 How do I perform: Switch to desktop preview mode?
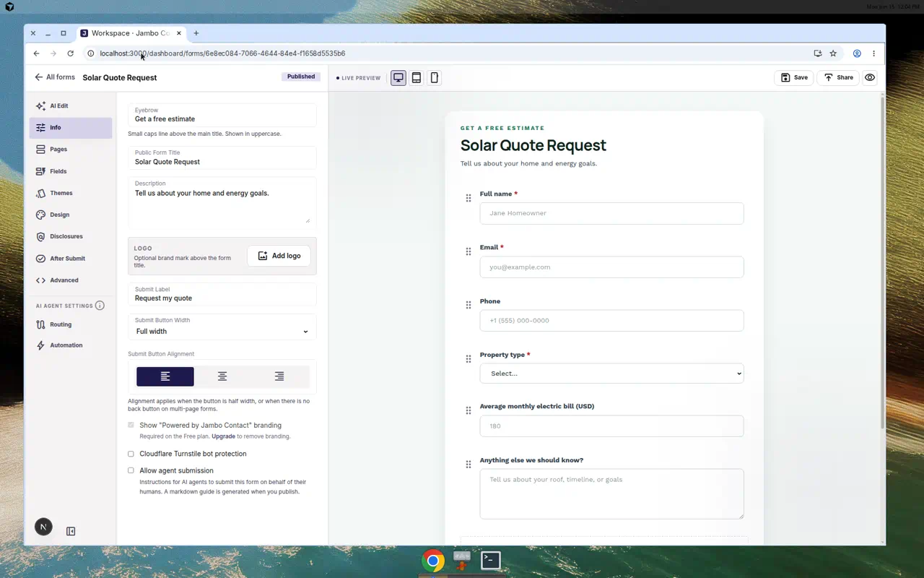(398, 77)
